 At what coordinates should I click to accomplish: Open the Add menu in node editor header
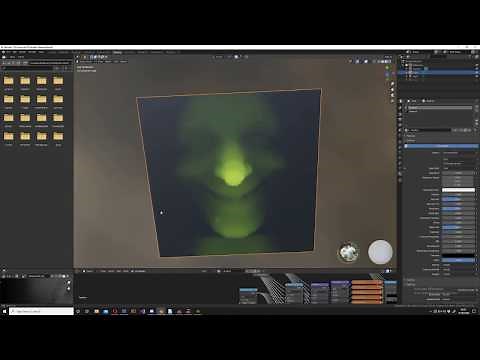(x=119, y=271)
